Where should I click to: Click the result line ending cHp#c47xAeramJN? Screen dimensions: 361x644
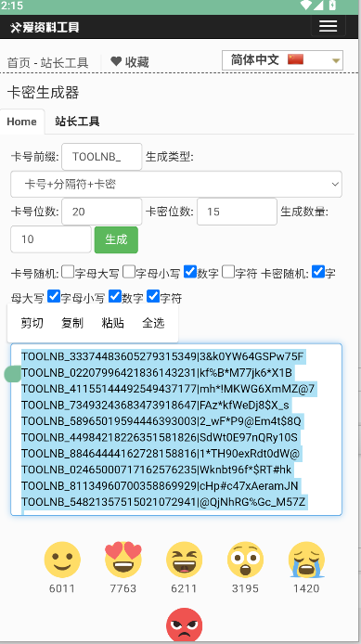pos(160,486)
